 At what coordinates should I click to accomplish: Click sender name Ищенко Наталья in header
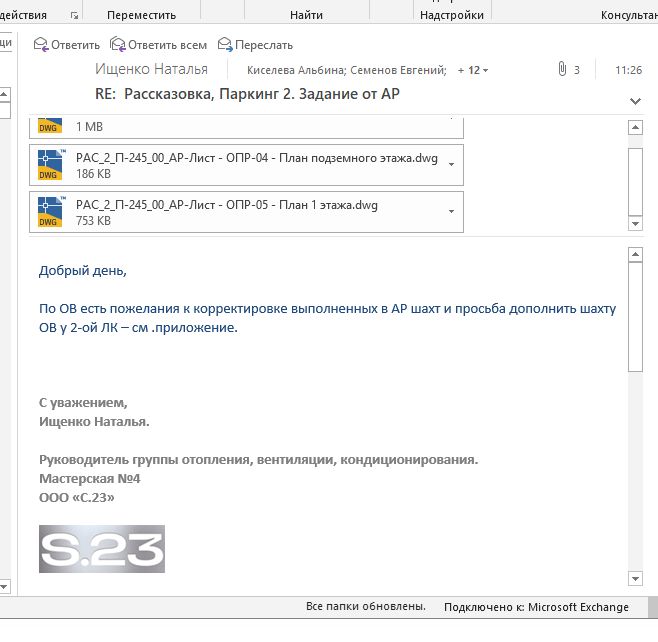pos(151,69)
